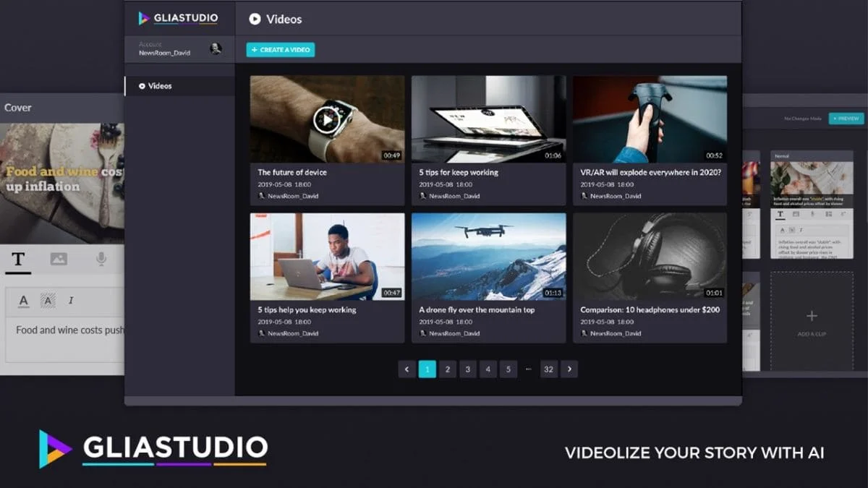Viewport: 868px width, 488px height.
Task: Click the play icon on the watch video
Action: [327, 119]
